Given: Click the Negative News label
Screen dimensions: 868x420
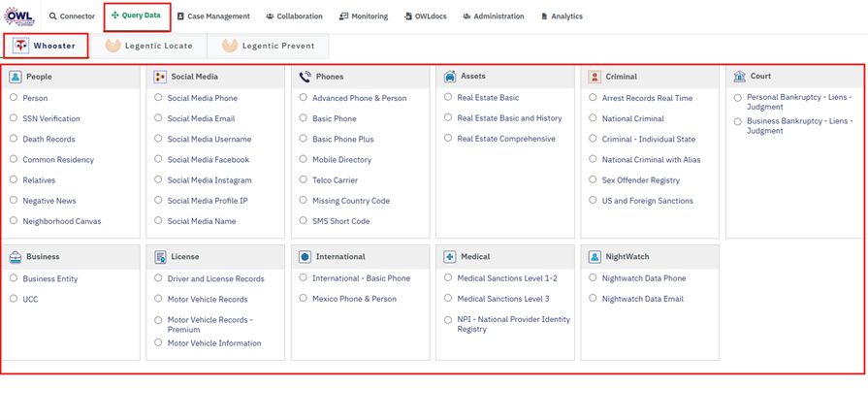Looking at the screenshot, I should pos(49,201).
